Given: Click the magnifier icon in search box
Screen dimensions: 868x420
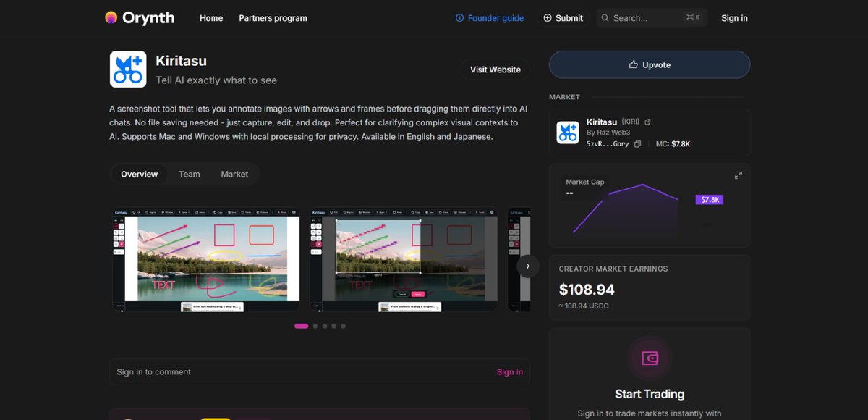Looking at the screenshot, I should [x=605, y=18].
